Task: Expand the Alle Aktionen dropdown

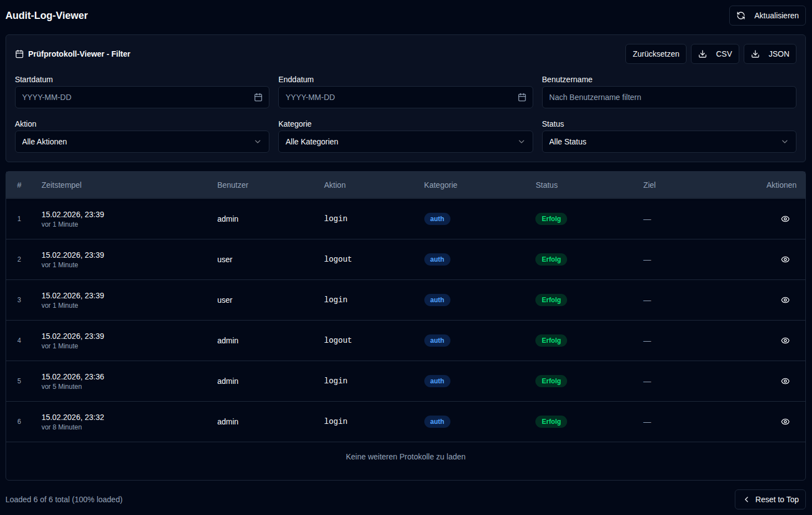Action: click(x=142, y=142)
